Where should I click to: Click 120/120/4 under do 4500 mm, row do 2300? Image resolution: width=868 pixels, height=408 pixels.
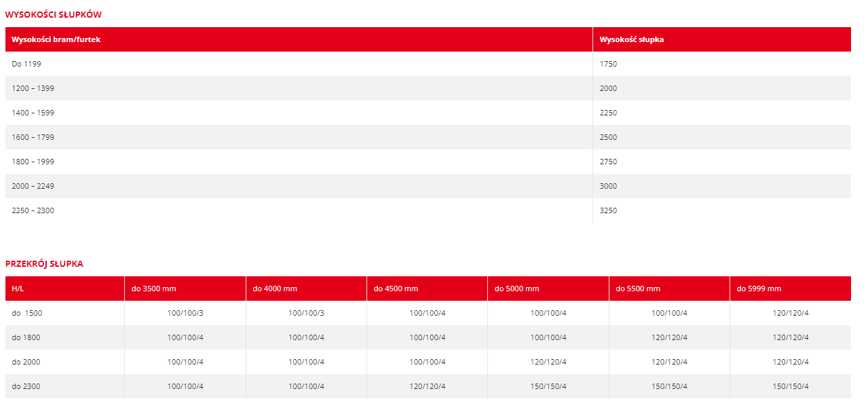pyautogui.click(x=427, y=386)
